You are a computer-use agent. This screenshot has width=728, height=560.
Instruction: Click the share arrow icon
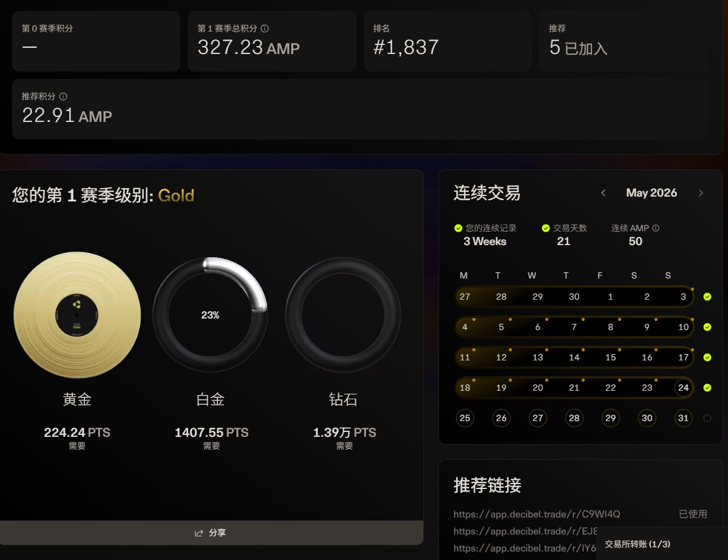coord(199,533)
